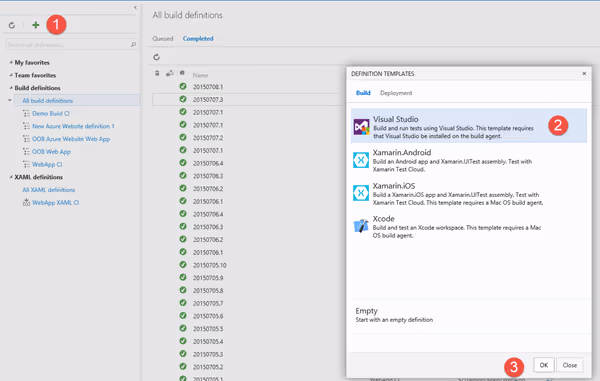This screenshot has height=381, width=600.
Task: Open build 20150705.2
Action: tap(208, 367)
